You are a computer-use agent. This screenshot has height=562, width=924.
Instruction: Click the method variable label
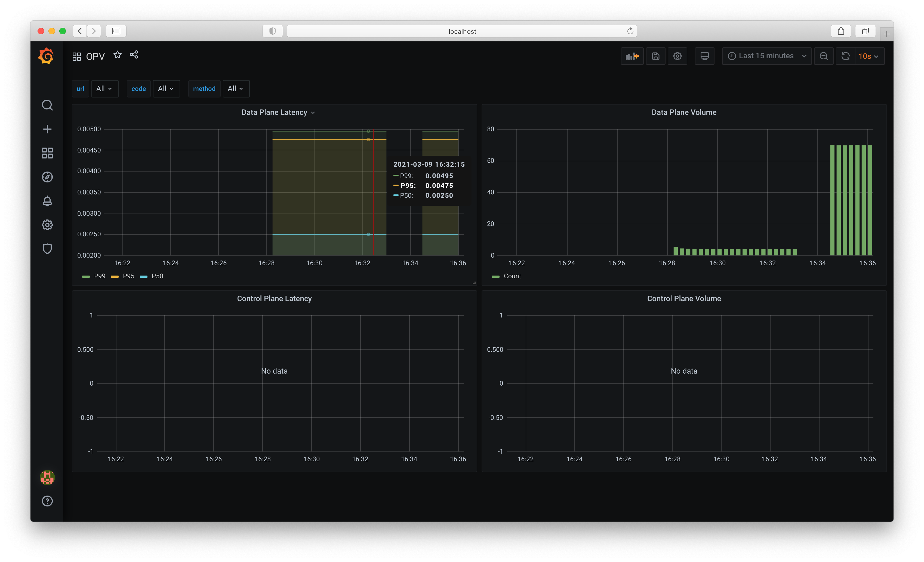204,88
